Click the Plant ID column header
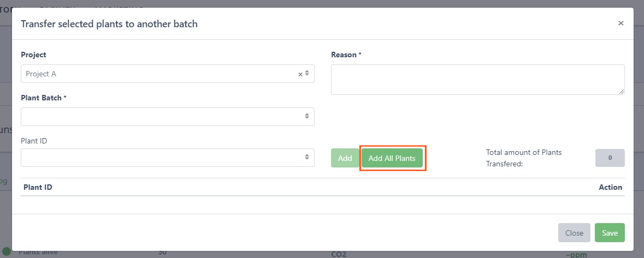 pyautogui.click(x=38, y=187)
